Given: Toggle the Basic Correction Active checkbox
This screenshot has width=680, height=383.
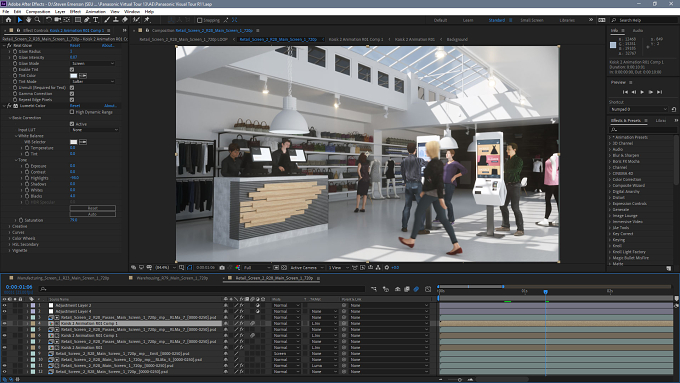Looking at the screenshot, I should (x=72, y=124).
